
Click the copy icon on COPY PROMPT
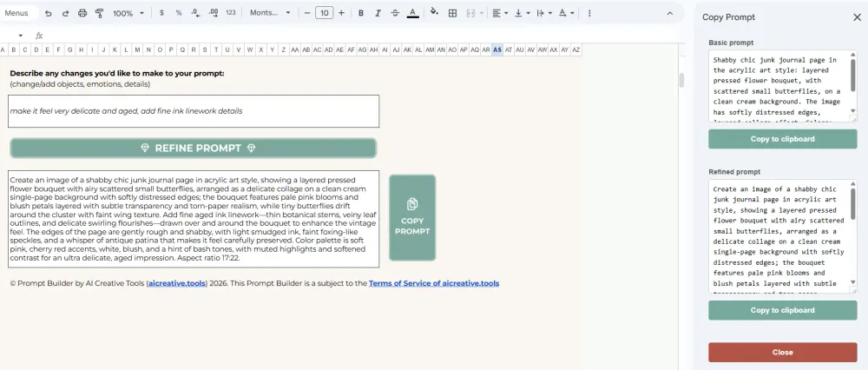click(412, 204)
